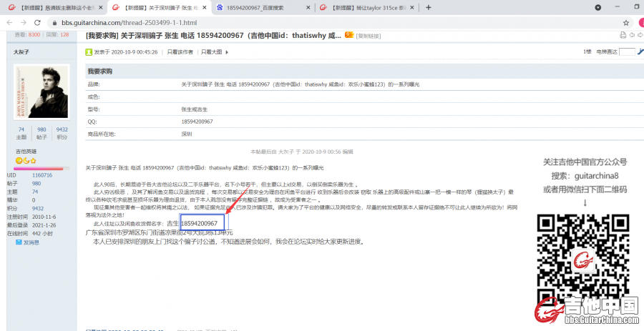Bookmark this page with star icon
This screenshot has width=644, height=331.
tap(626, 22)
